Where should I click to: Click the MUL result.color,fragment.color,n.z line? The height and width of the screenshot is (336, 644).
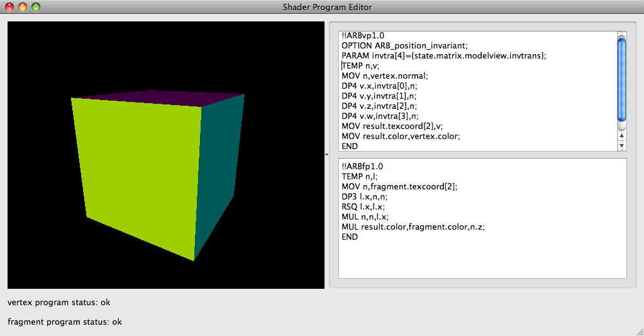(x=413, y=227)
